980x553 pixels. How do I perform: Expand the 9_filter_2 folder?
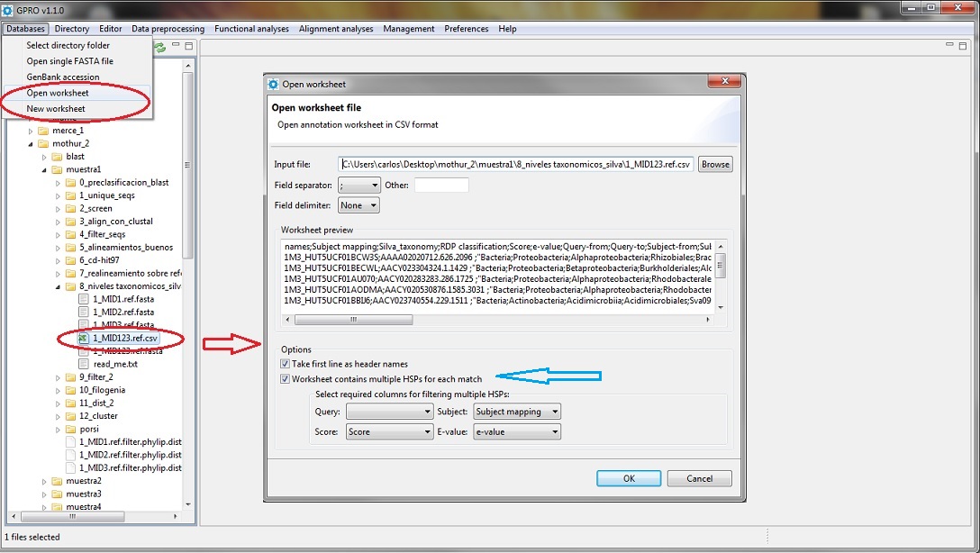tap(59, 377)
